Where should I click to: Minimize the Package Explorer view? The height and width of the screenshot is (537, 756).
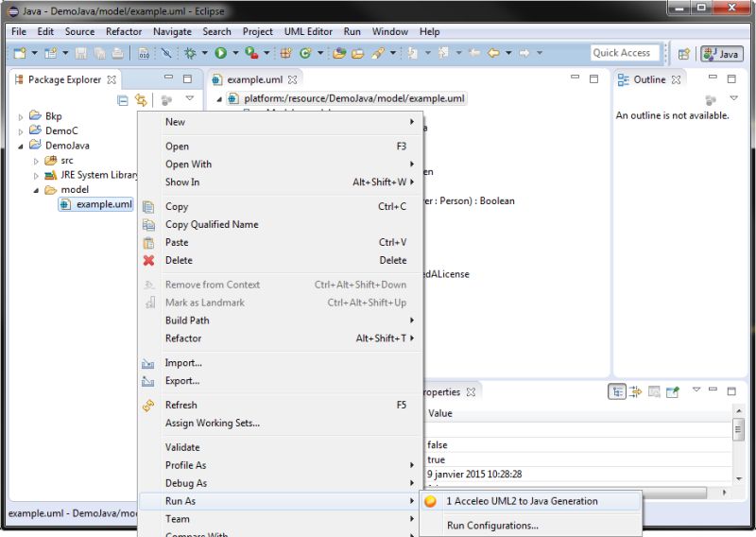click(x=168, y=78)
